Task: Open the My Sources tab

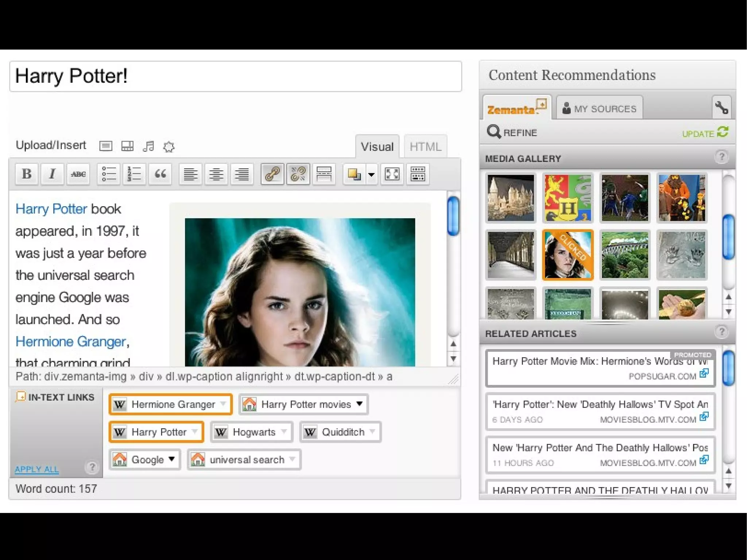Action: tap(600, 109)
